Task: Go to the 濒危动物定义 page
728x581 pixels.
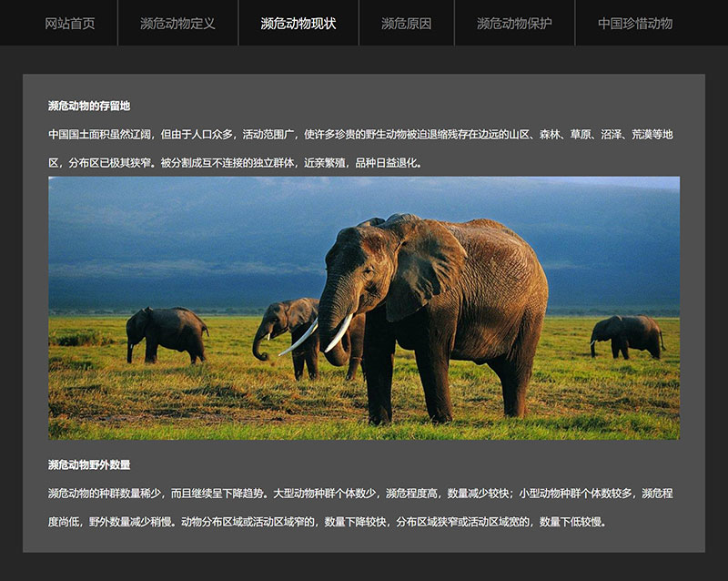Action: 177,23
